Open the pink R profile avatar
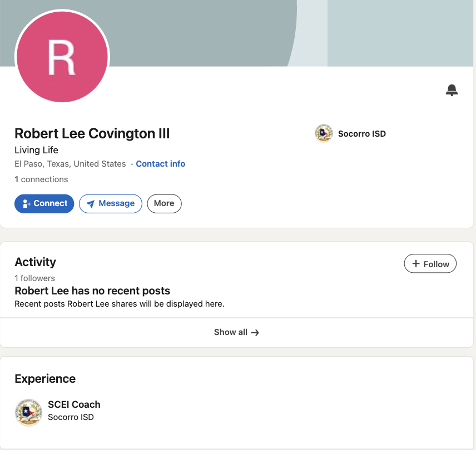The width and height of the screenshot is (476, 450). point(62,57)
